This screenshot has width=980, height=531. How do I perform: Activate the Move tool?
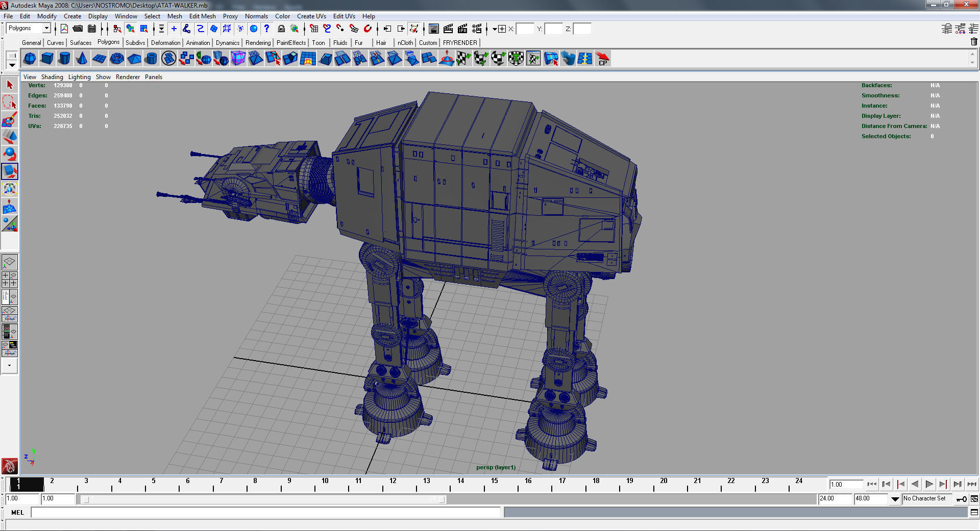pyautogui.click(x=10, y=137)
